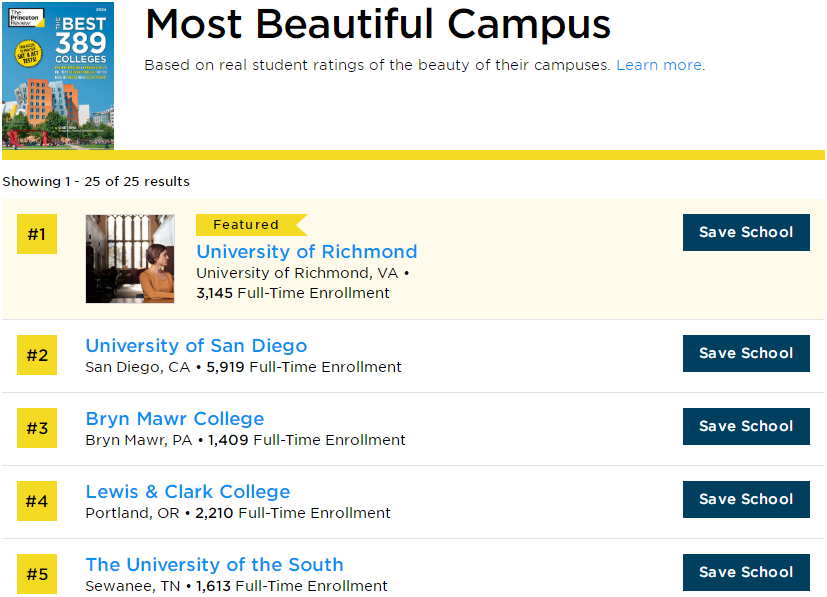Click the yellow #1 rank badge

(37, 235)
